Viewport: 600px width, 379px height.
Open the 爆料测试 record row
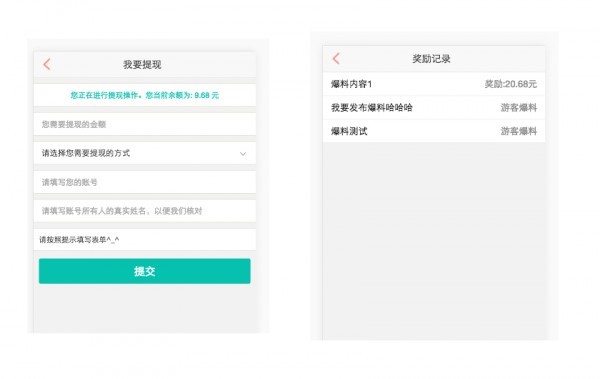pos(434,131)
